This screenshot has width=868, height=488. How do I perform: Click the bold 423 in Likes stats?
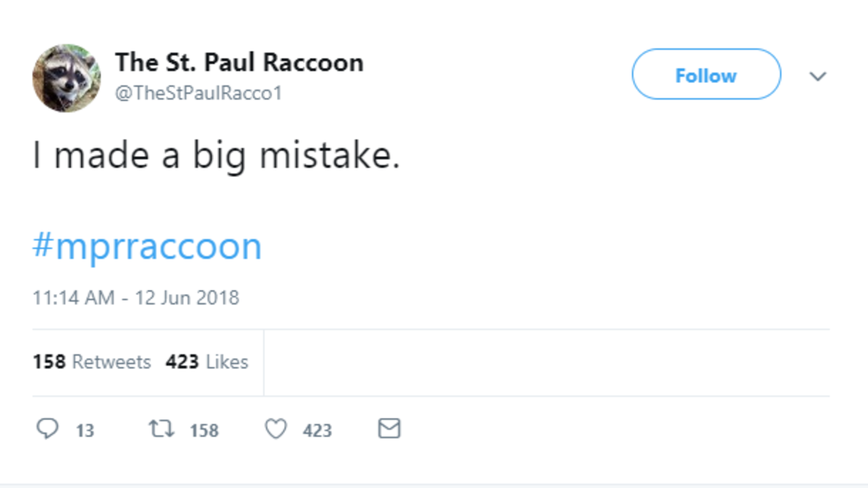click(x=182, y=361)
